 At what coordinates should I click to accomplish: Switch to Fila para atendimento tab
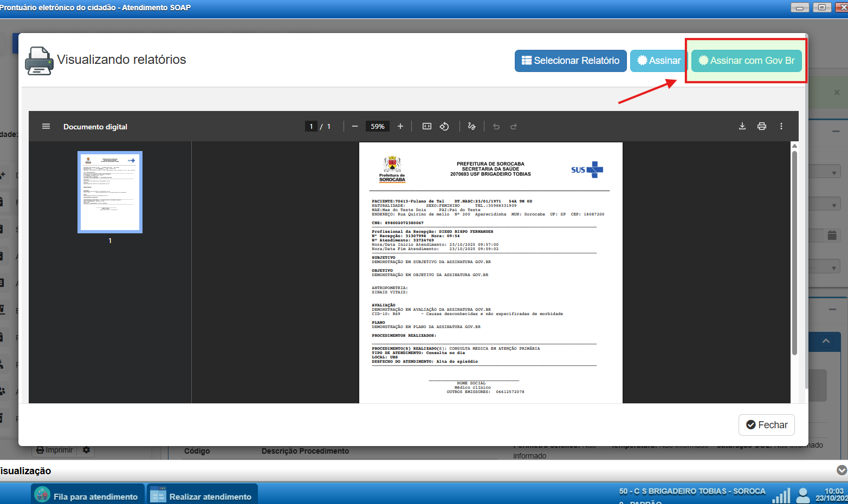pyautogui.click(x=88, y=496)
